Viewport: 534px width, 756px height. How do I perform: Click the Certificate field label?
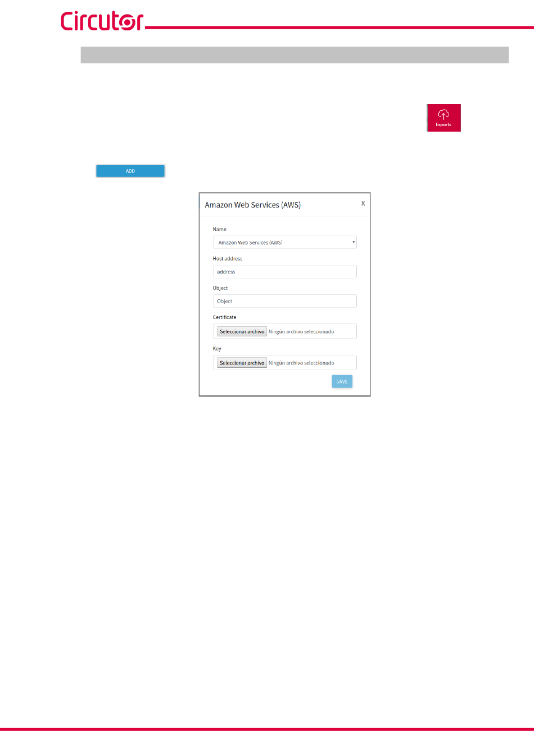(x=224, y=317)
